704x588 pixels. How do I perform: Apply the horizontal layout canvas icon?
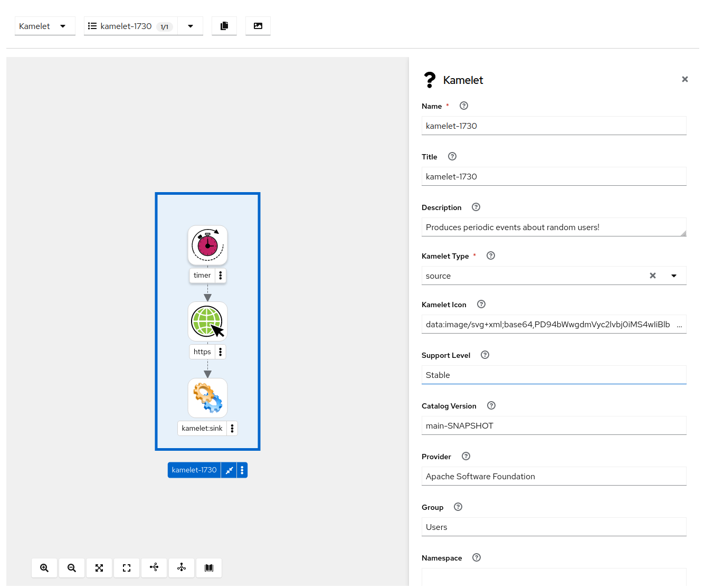tap(154, 568)
